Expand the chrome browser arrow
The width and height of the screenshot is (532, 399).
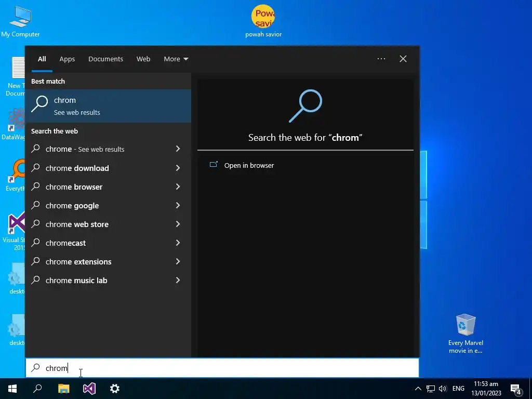click(x=178, y=187)
